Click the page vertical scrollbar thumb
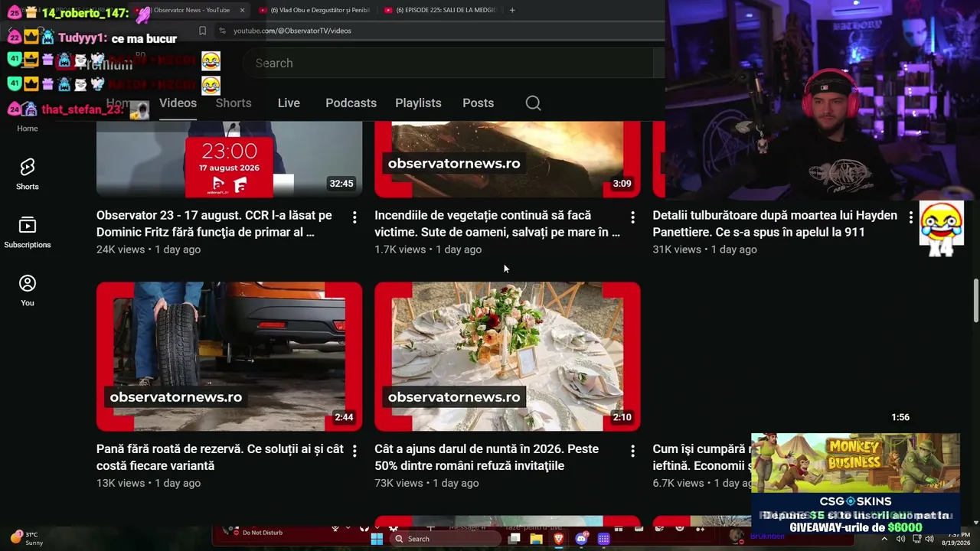This screenshot has width=980, height=551. [x=975, y=301]
